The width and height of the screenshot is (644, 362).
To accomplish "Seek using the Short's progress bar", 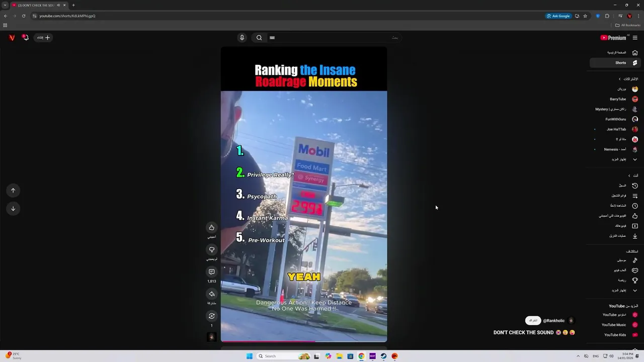I will click(304, 342).
